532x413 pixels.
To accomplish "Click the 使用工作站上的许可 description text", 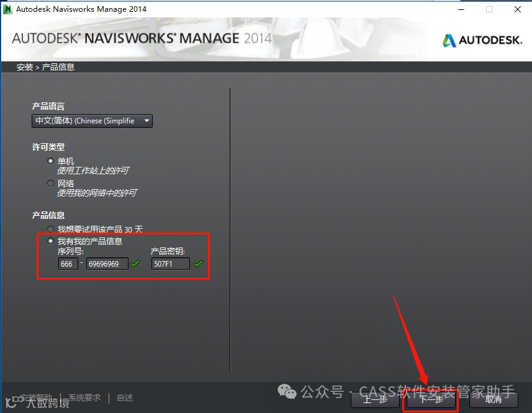I will click(93, 171).
